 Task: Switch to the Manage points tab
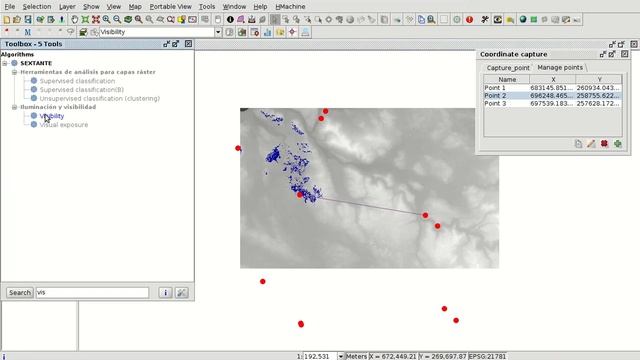[560, 67]
